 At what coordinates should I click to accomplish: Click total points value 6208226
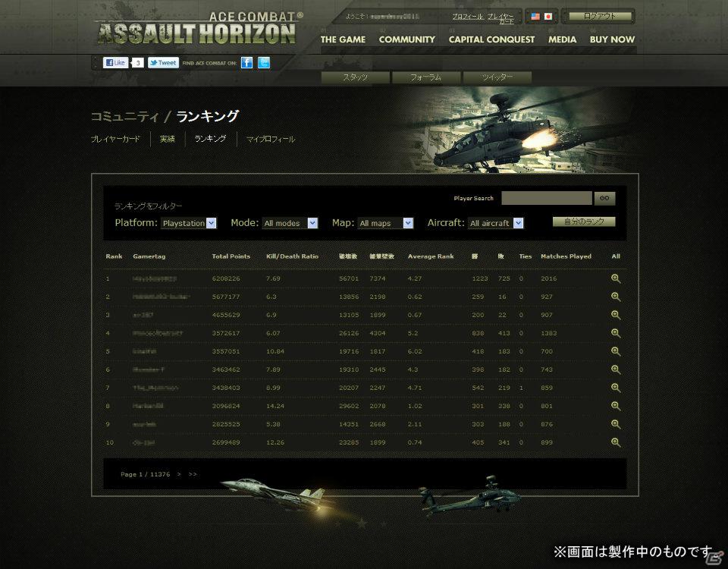[x=226, y=278]
